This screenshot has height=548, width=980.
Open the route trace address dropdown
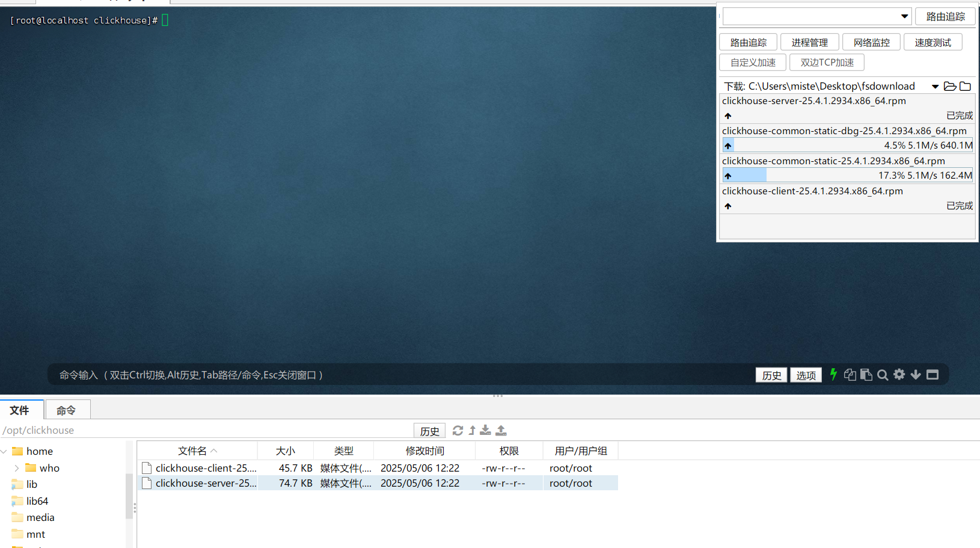click(x=904, y=16)
